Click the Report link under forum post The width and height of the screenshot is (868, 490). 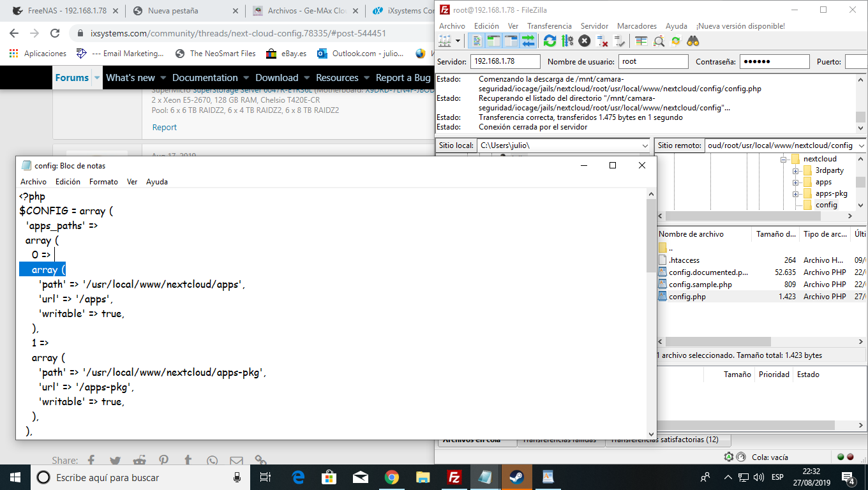164,127
